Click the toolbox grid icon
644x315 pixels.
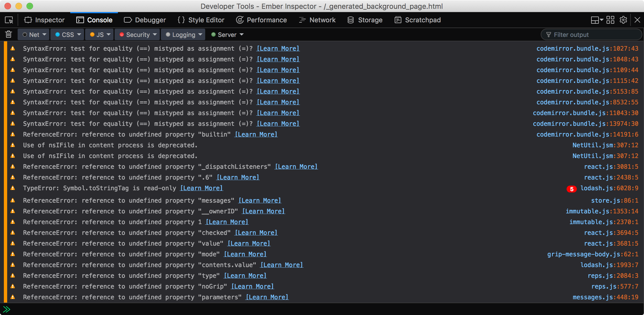click(610, 20)
